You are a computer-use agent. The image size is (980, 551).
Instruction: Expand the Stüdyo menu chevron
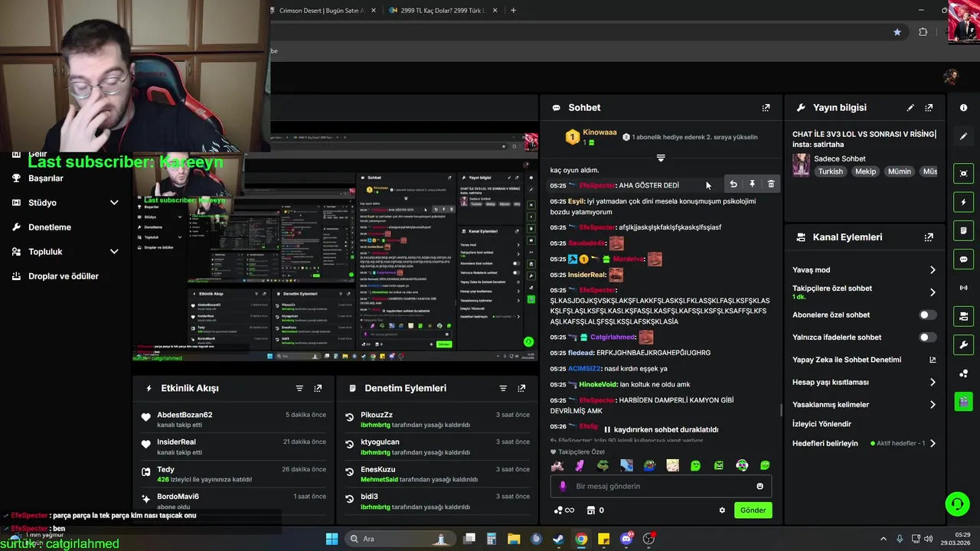pyautogui.click(x=114, y=203)
